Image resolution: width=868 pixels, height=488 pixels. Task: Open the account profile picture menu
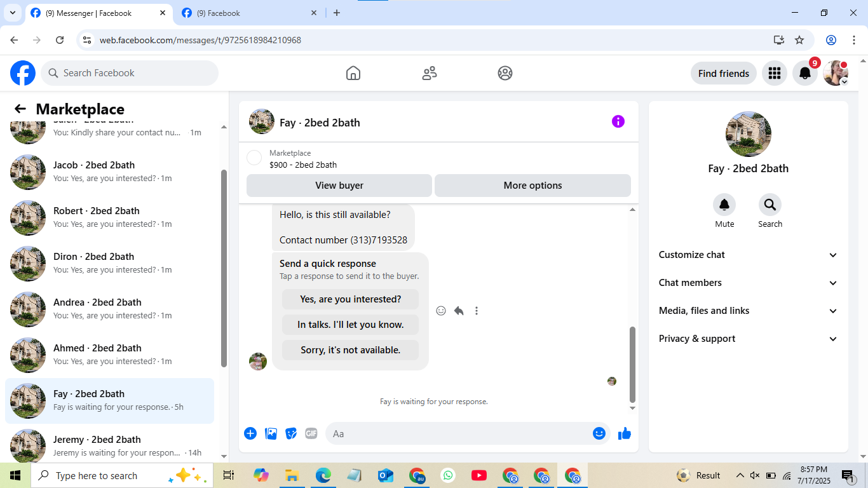pyautogui.click(x=836, y=73)
